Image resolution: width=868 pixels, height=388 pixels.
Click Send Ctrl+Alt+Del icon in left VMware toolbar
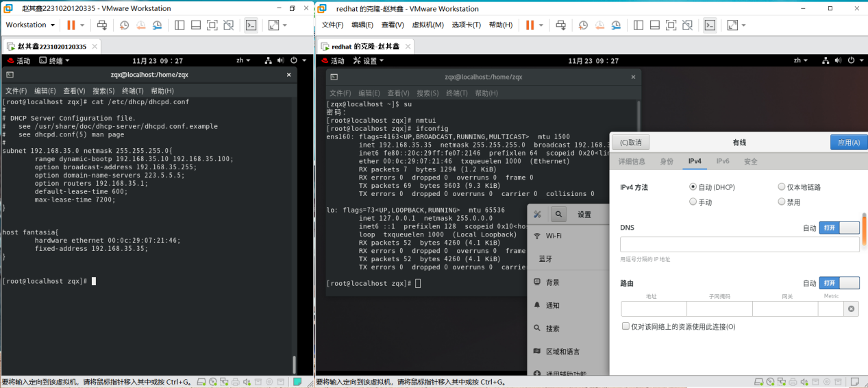tap(102, 25)
